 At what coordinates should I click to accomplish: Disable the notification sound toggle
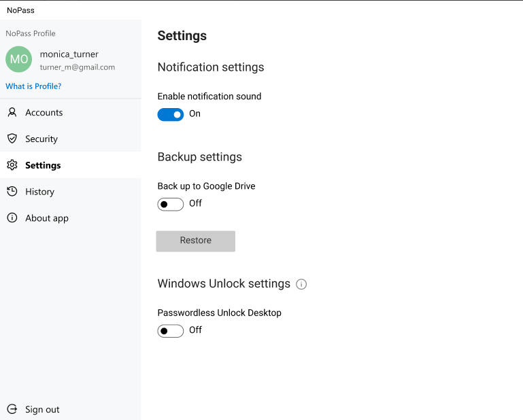click(x=171, y=115)
